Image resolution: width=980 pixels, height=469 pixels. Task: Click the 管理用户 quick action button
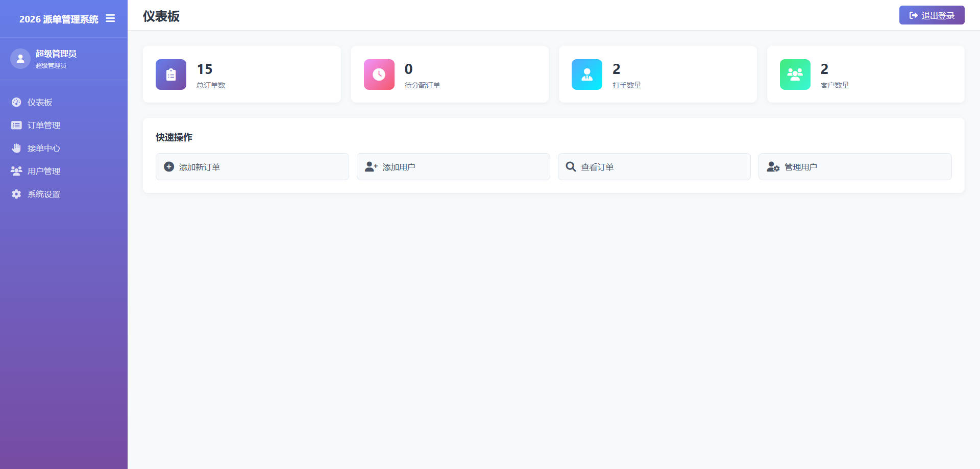click(x=854, y=167)
